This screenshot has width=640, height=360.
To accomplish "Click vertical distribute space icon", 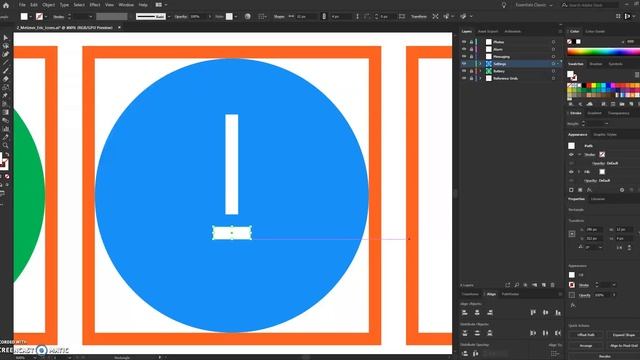I will pos(464,354).
